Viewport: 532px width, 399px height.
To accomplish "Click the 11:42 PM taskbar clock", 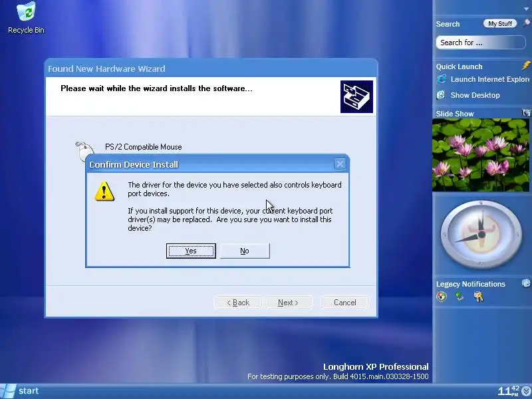I will tap(509, 391).
